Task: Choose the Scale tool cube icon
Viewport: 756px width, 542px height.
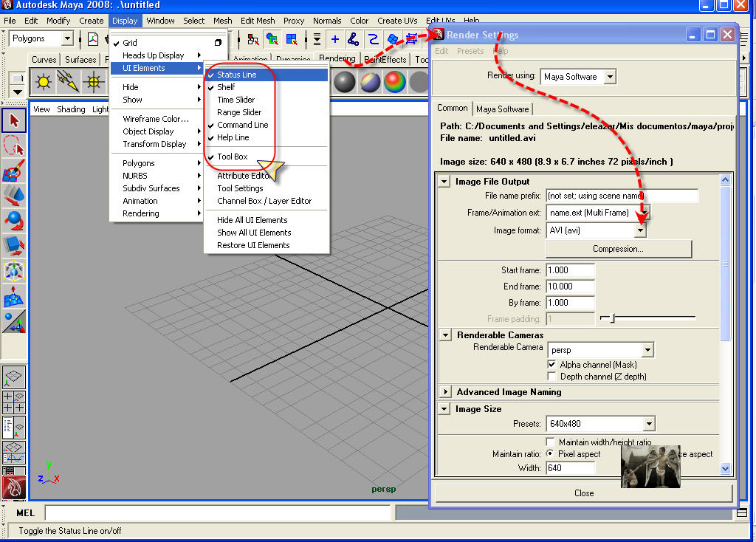Action: click(x=14, y=245)
